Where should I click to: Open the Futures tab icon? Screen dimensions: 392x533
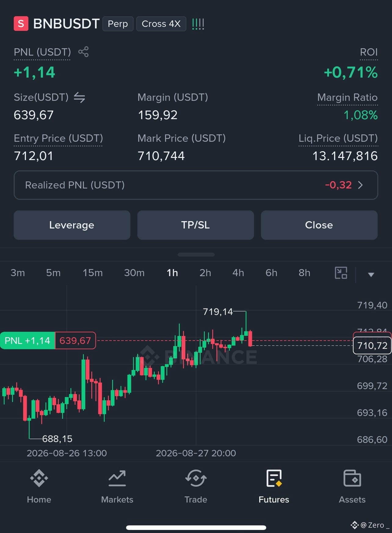tap(274, 478)
